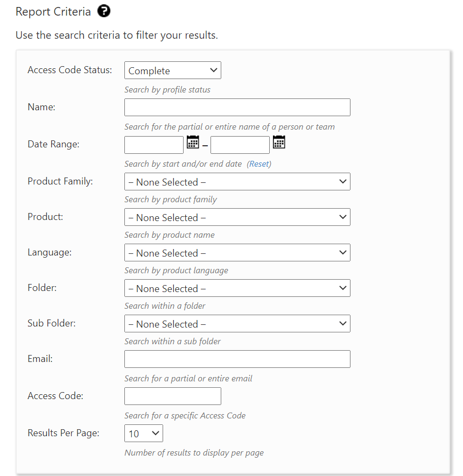The image size is (463, 476).
Task: Click the 'Search by product language' hint
Action: 176,271
